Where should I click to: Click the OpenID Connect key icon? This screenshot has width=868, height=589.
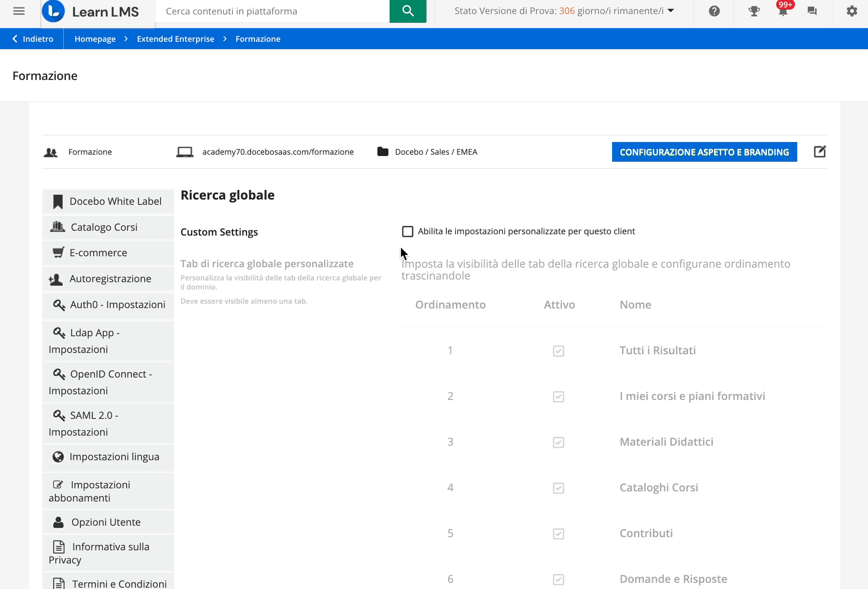coord(59,374)
